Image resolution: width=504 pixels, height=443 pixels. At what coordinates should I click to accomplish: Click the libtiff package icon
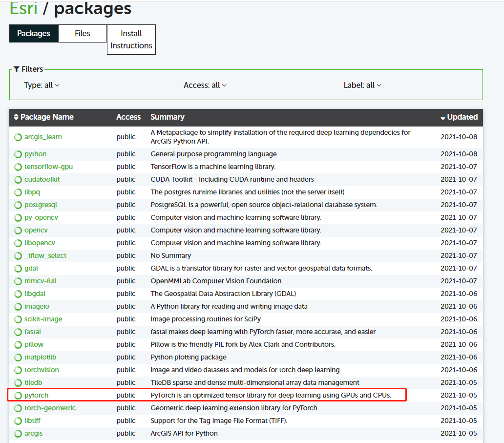18,421
